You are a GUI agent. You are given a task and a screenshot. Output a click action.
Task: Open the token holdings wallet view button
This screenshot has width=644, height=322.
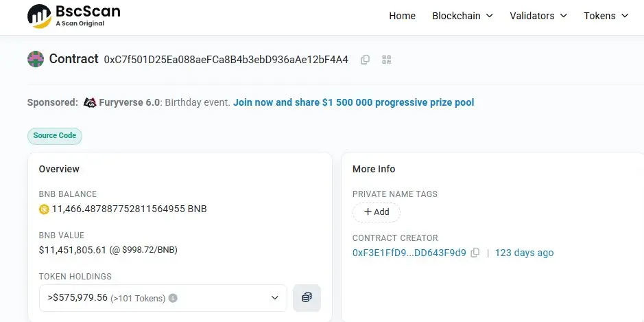307,297
